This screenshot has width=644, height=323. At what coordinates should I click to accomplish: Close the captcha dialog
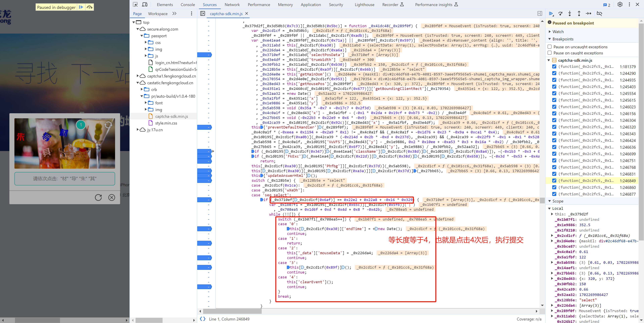coord(112,197)
